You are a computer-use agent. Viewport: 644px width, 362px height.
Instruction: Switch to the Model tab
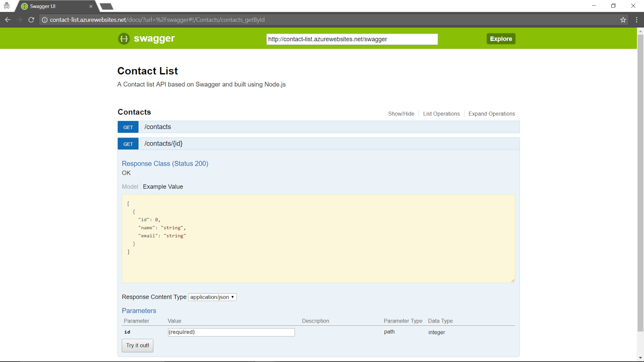click(x=130, y=187)
